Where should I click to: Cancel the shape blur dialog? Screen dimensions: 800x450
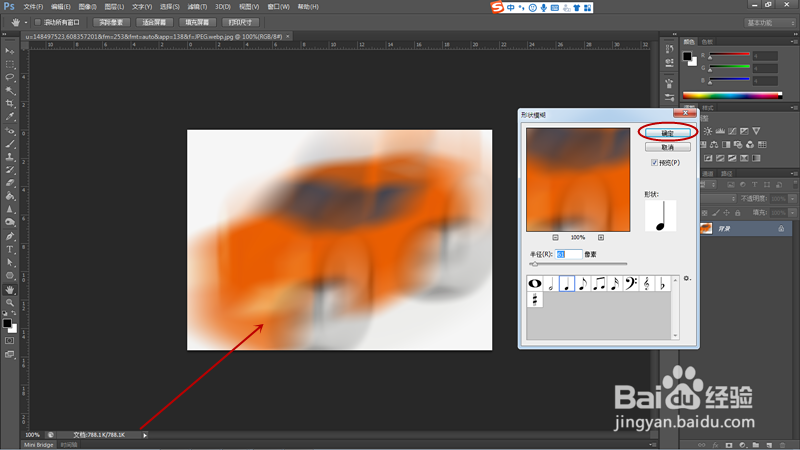668,147
